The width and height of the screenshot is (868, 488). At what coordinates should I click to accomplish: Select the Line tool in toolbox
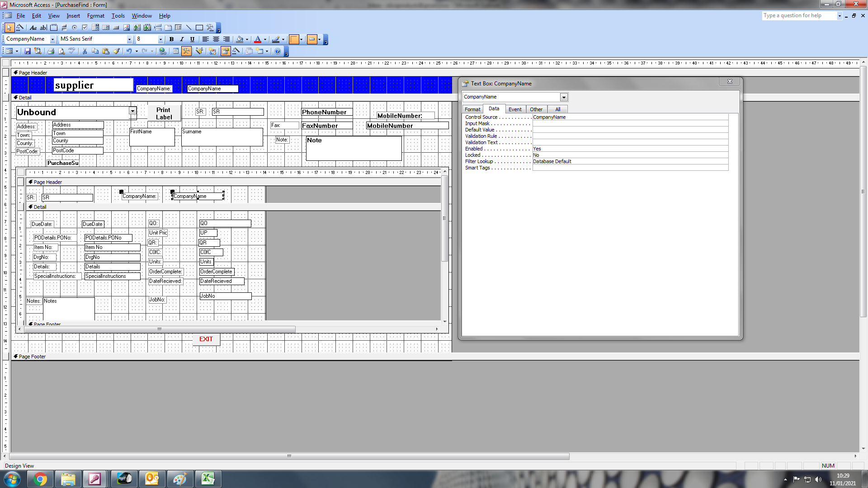point(189,28)
